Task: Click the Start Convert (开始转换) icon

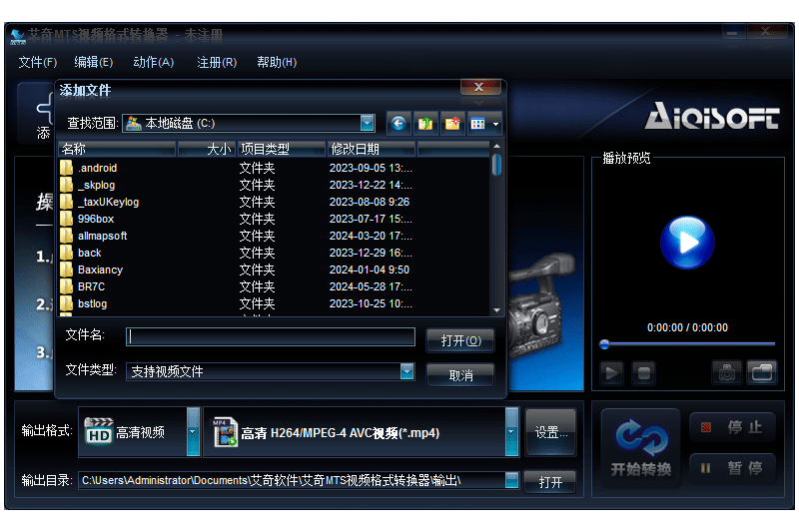Action: point(641,448)
